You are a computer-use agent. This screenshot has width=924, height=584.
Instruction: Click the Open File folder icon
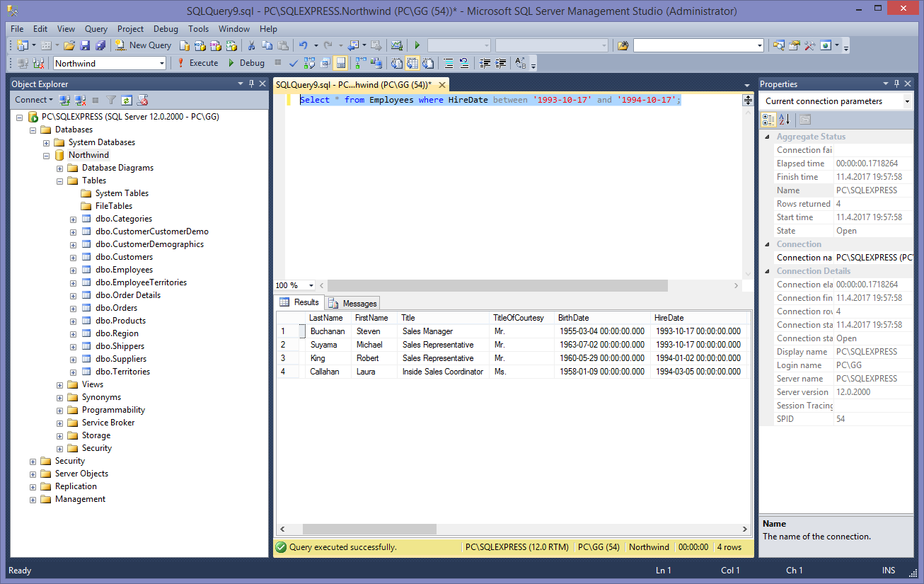coord(69,45)
